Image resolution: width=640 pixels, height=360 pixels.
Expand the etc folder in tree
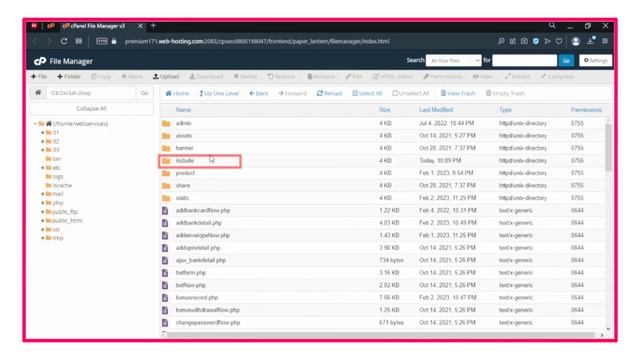tap(42, 168)
